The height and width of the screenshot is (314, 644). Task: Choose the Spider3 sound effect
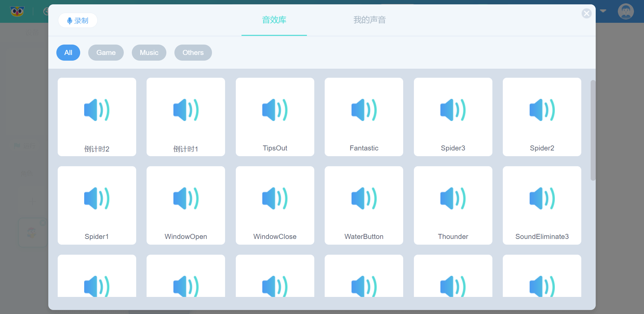453,117
